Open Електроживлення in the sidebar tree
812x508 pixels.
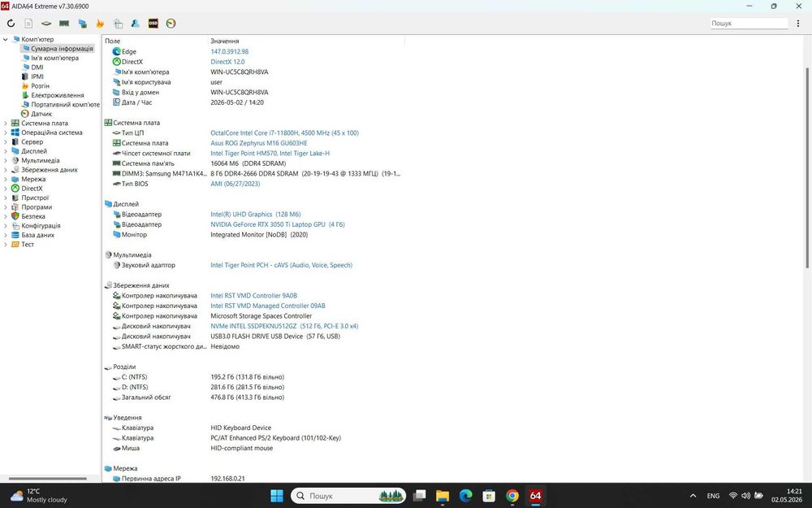click(57, 95)
